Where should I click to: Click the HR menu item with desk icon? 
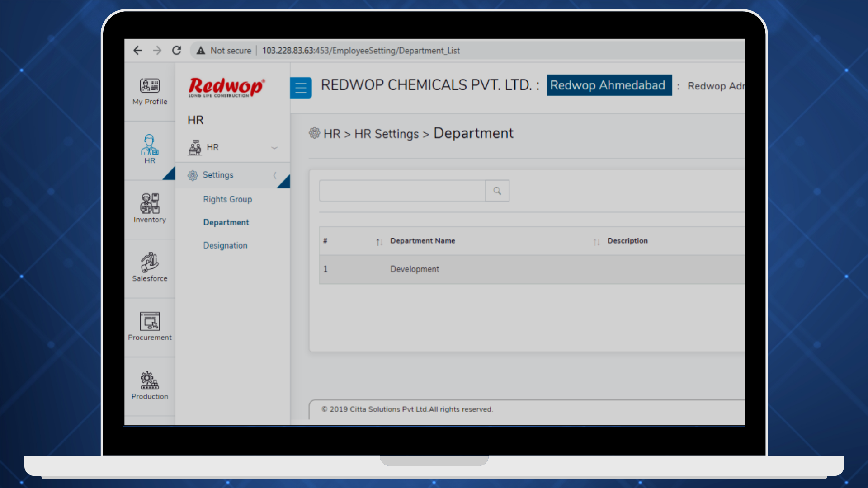point(232,148)
